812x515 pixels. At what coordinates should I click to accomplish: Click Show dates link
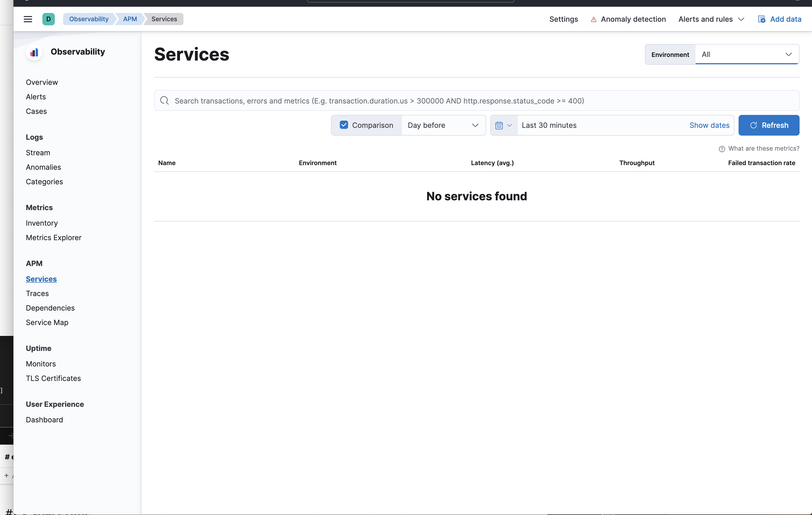pos(709,125)
